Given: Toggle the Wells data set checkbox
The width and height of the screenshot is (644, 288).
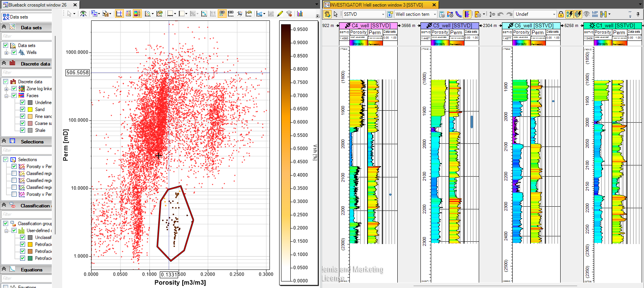Looking at the screenshot, I should tap(14, 52).
